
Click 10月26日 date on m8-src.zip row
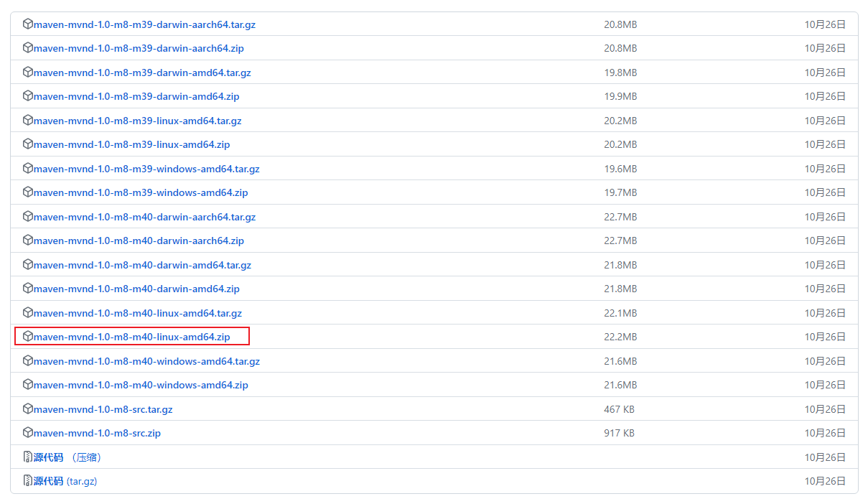pyautogui.click(x=825, y=433)
